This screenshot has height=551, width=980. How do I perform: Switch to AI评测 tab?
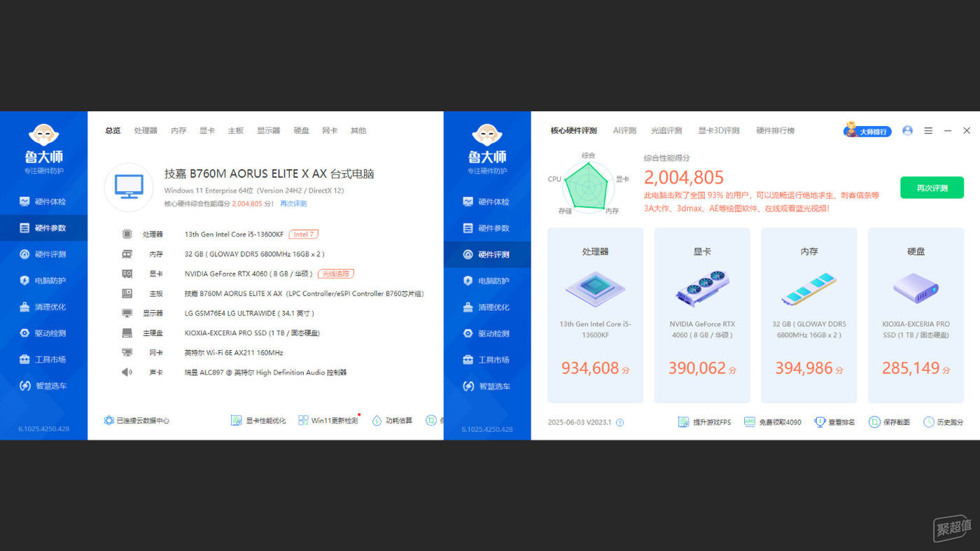pyautogui.click(x=624, y=130)
